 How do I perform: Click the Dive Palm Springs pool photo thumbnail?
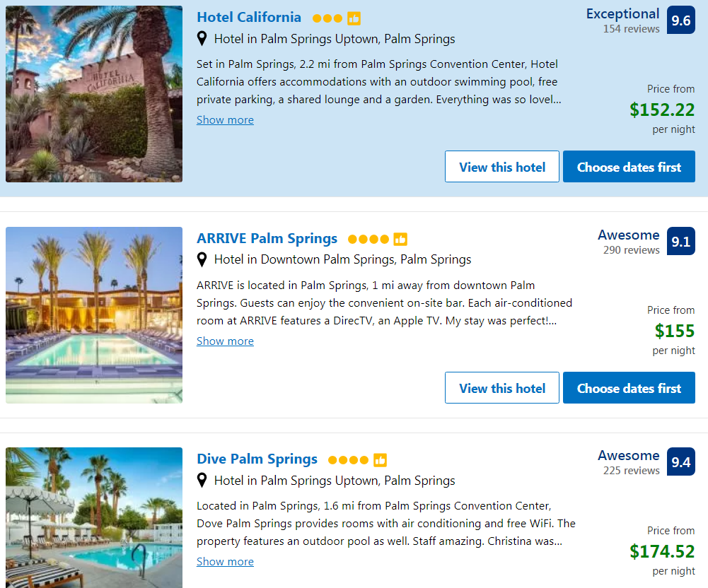93,517
